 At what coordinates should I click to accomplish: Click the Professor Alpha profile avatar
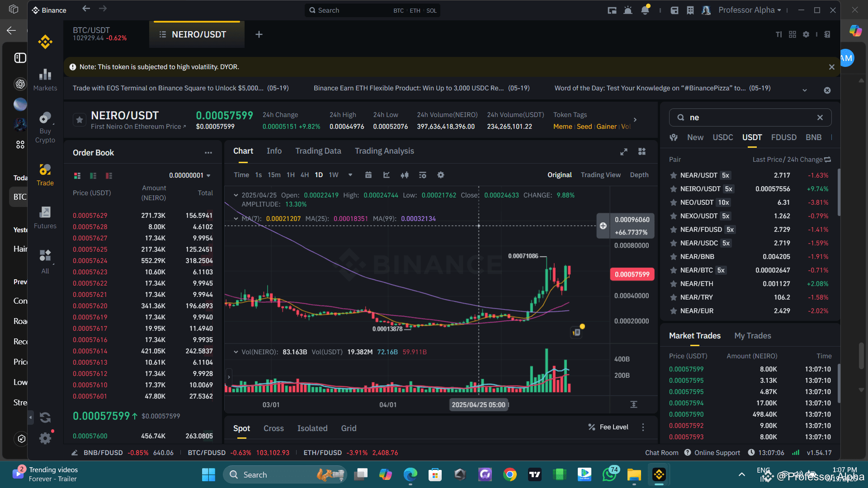pos(706,10)
